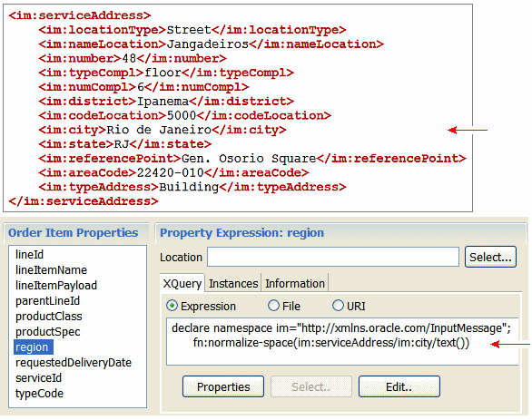The width and height of the screenshot is (532, 420).
Task: Open the Information tab
Action: click(x=295, y=283)
